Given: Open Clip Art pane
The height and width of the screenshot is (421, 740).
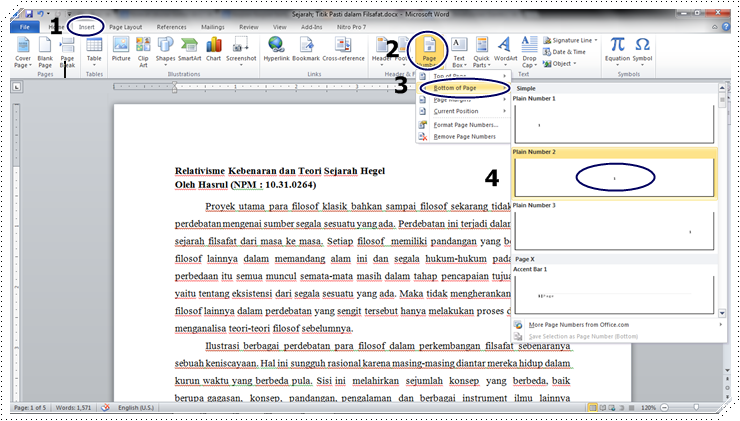Looking at the screenshot, I should coord(143,52).
